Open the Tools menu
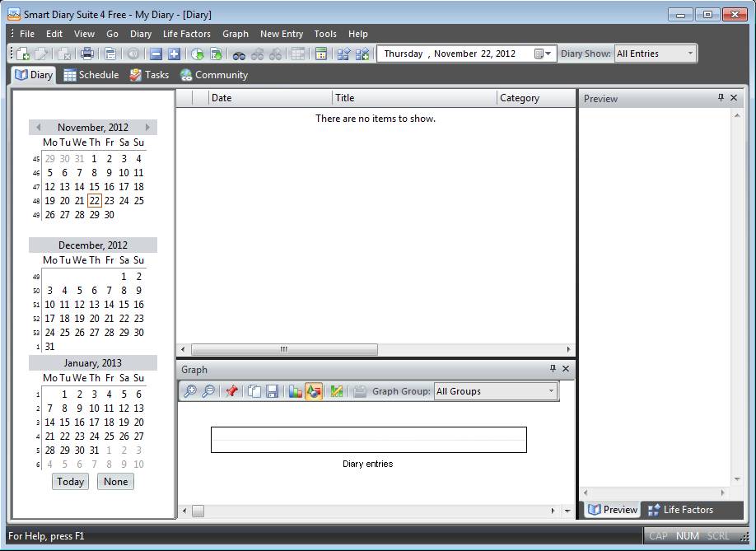The image size is (756, 551). pos(325,34)
